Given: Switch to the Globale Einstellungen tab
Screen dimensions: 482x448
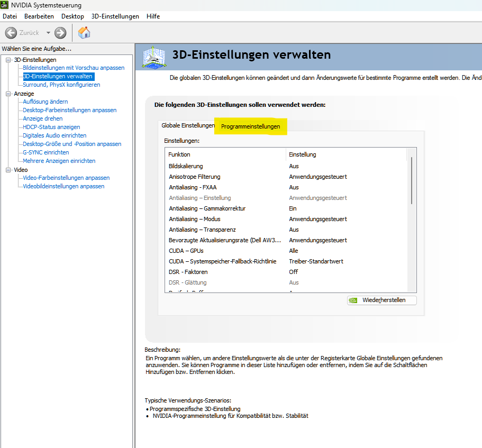Looking at the screenshot, I should 188,125.
